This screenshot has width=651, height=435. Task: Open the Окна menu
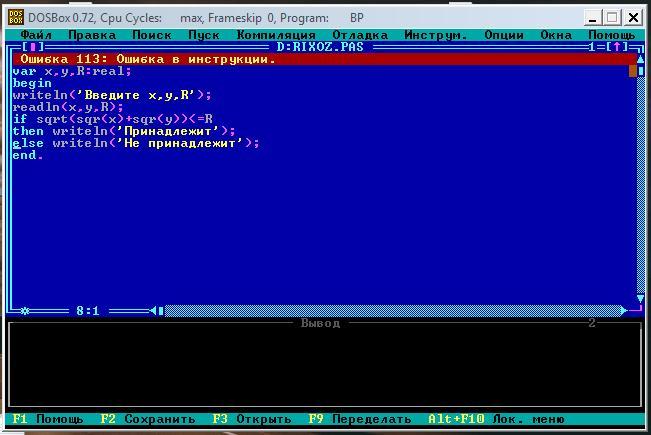tap(556, 35)
